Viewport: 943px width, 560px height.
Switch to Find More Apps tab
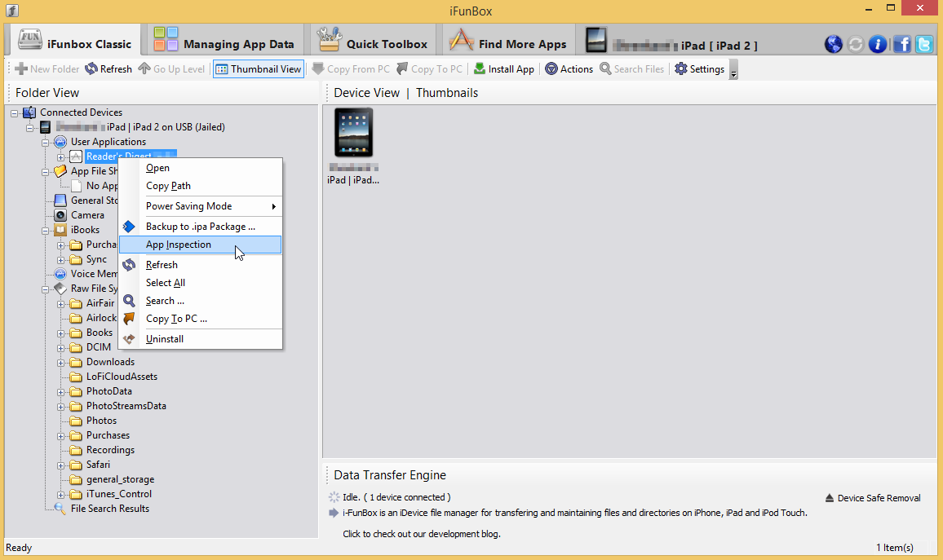(x=508, y=40)
